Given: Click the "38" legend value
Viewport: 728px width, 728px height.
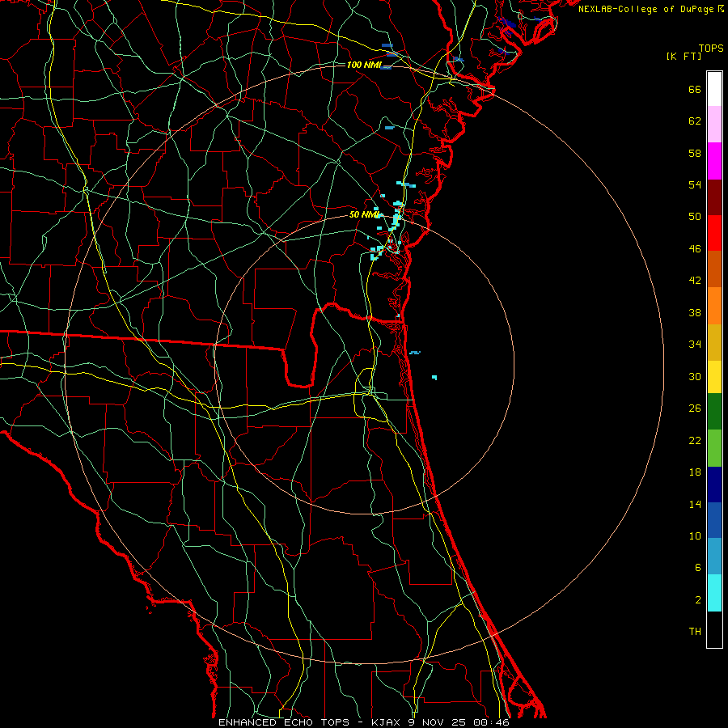Looking at the screenshot, I should tap(695, 312).
